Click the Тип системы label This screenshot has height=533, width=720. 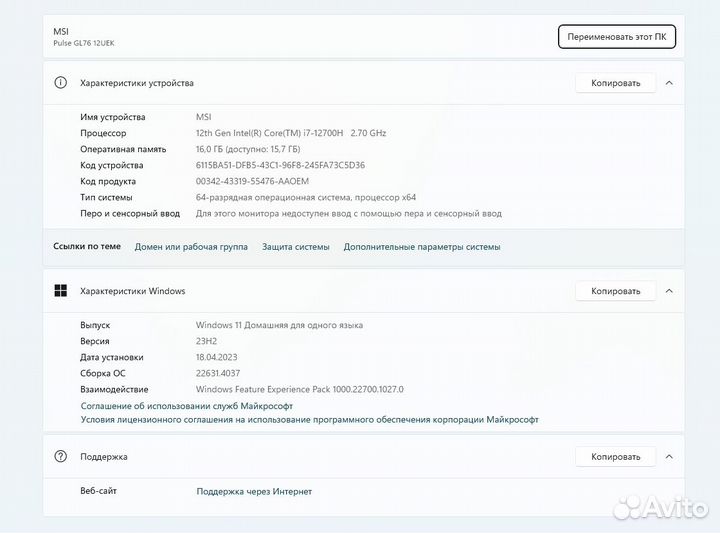106,197
